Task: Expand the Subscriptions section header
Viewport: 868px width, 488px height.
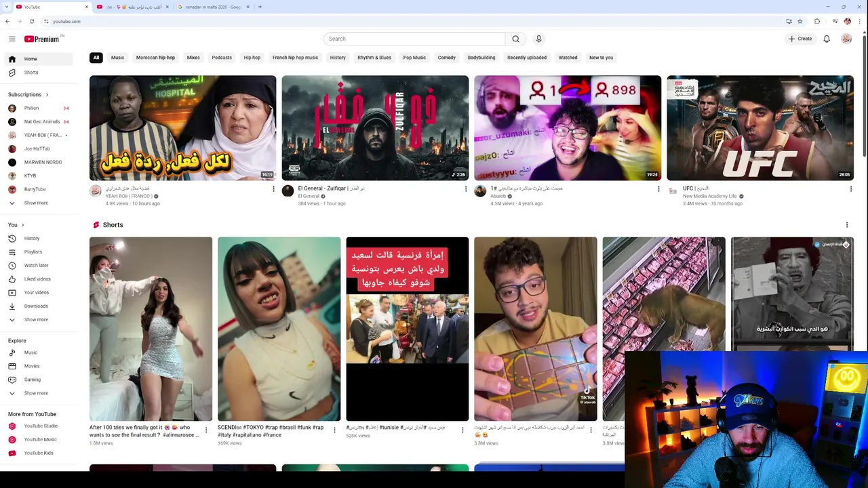Action: point(28,95)
